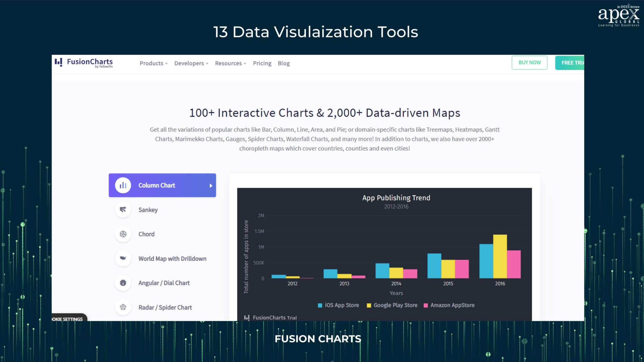Open the Blog menu item
The height and width of the screenshot is (362, 644).
tap(283, 63)
